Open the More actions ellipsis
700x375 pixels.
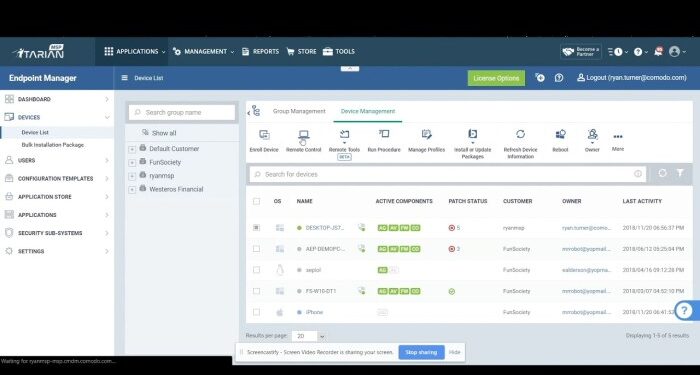click(x=618, y=137)
